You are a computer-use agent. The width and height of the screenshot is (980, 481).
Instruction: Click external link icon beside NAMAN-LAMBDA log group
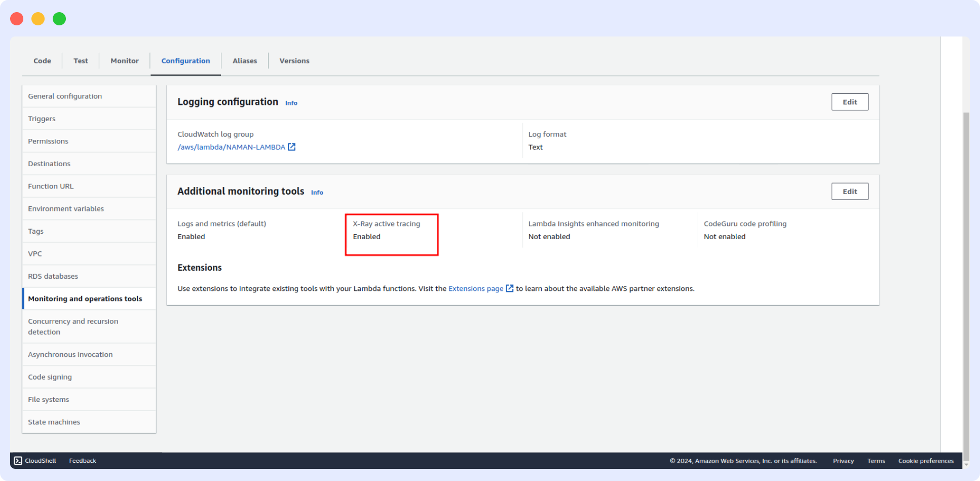tap(292, 147)
